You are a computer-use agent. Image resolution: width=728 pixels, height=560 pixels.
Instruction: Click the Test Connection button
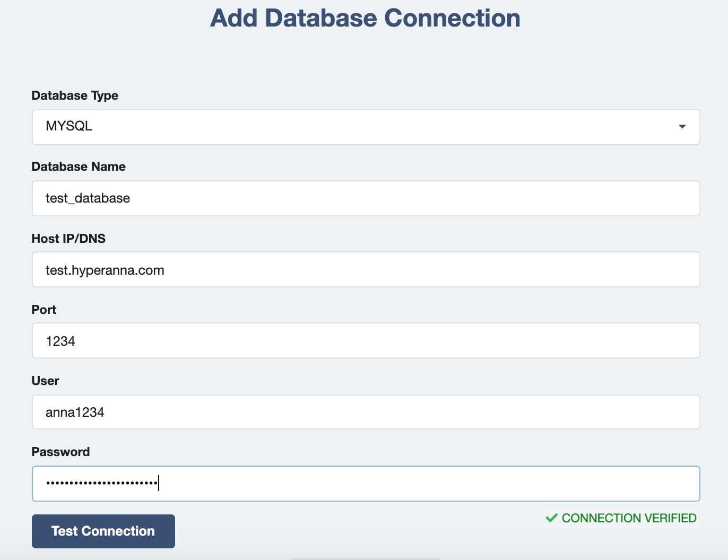pyautogui.click(x=103, y=531)
